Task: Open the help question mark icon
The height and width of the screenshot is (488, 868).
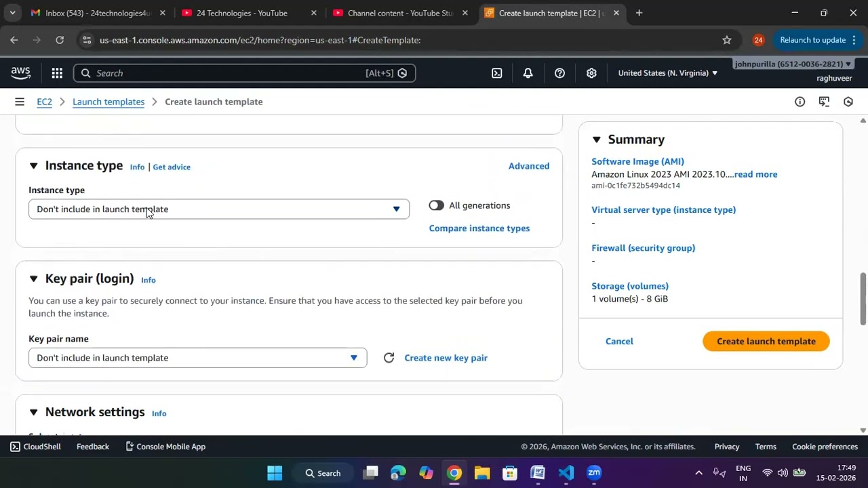Action: pos(559,73)
